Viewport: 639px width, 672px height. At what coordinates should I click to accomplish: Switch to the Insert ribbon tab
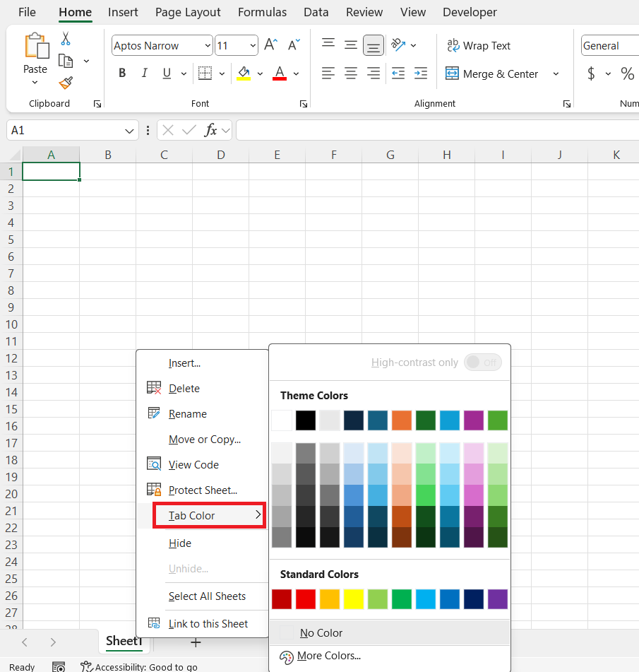click(x=123, y=12)
